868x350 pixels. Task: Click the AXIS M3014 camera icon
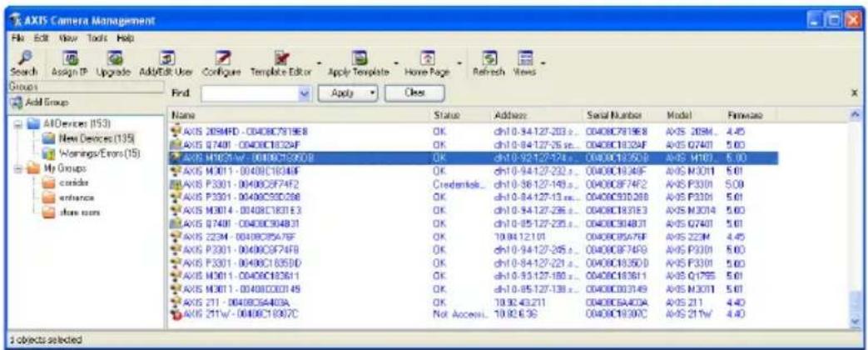click(176, 210)
